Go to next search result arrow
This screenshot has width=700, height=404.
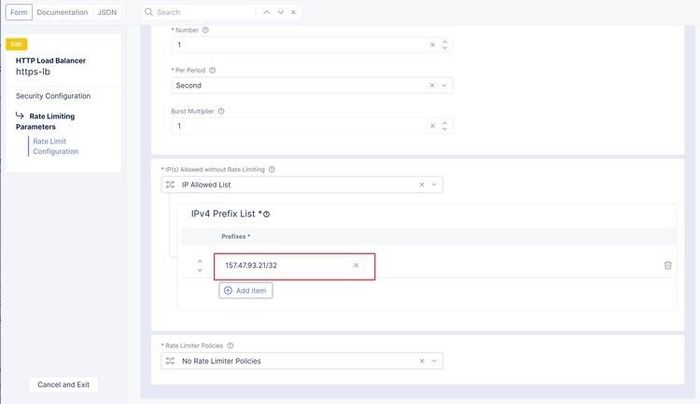click(x=280, y=12)
